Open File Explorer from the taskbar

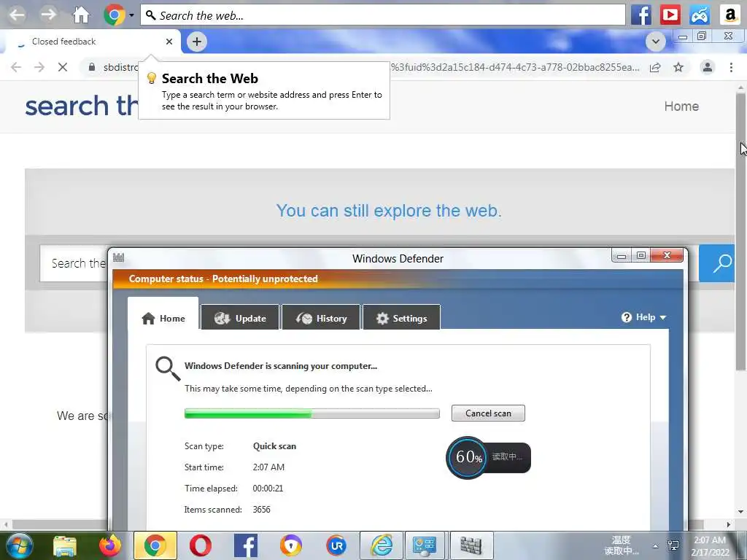[65, 545]
